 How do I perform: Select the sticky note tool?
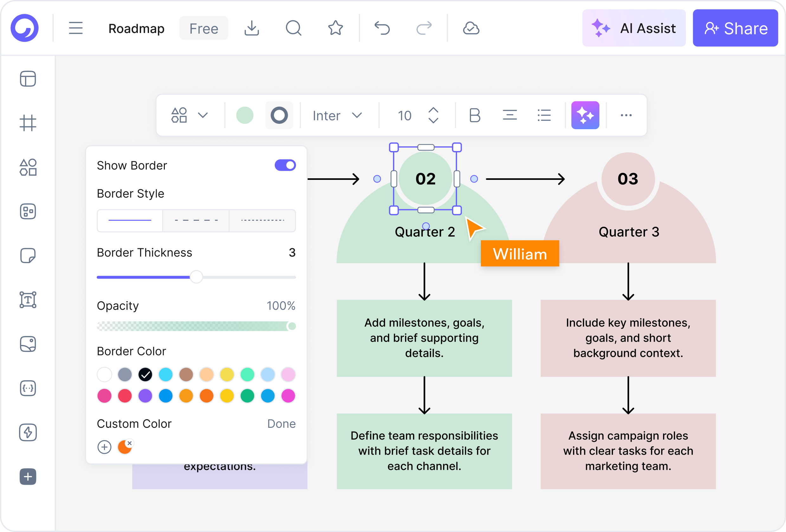(x=28, y=256)
